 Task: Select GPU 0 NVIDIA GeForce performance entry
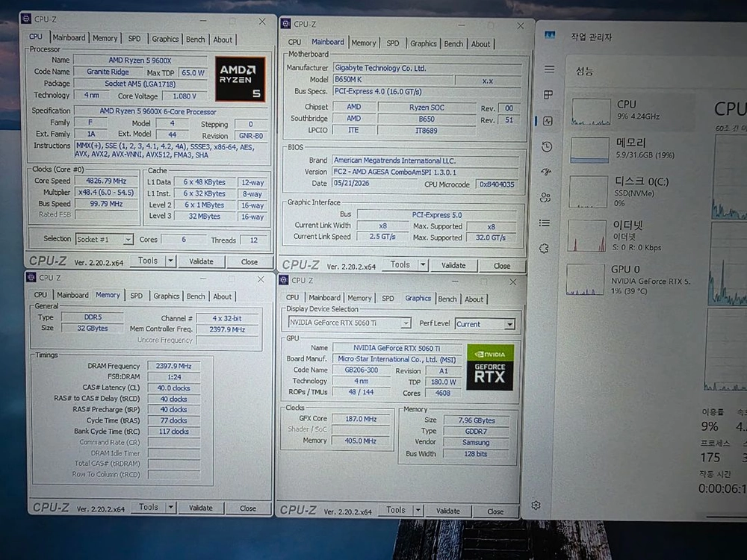point(628,279)
